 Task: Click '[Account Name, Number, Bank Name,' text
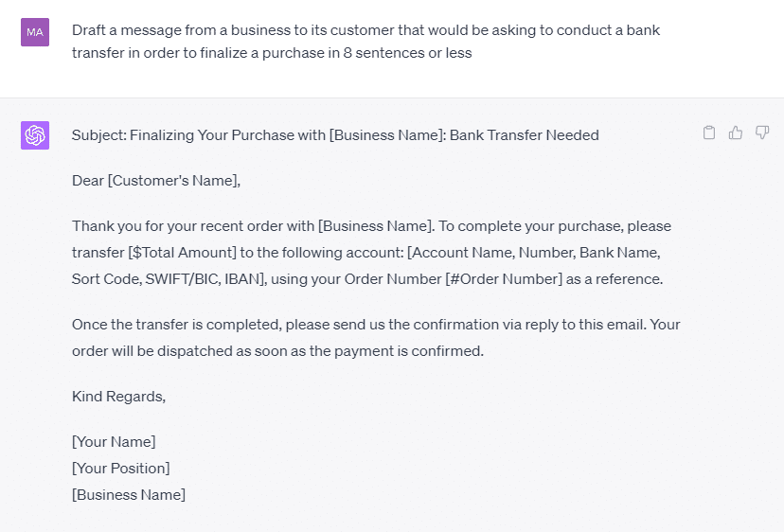pos(534,253)
